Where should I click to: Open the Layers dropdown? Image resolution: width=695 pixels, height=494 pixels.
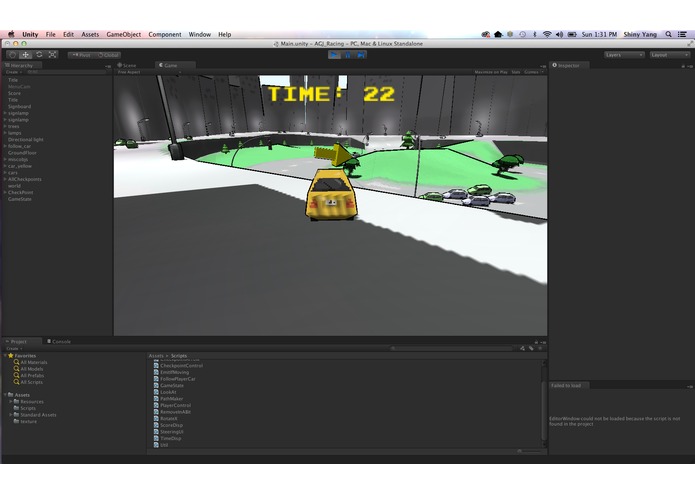point(624,55)
